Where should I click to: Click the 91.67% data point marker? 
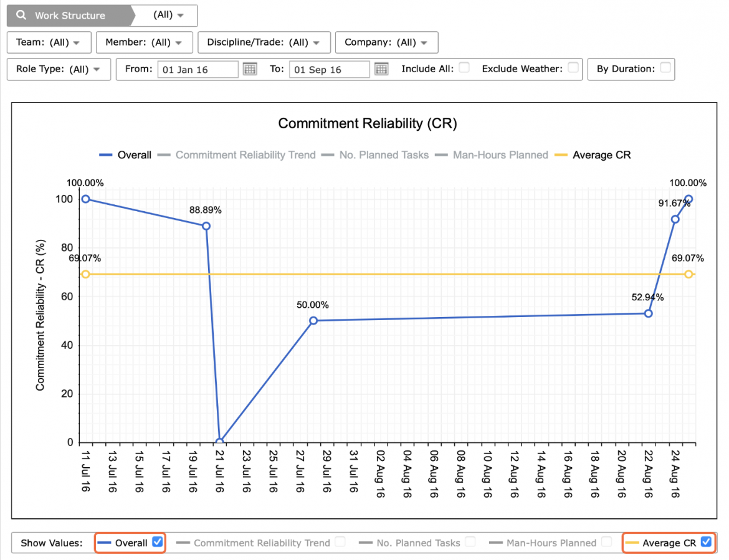tap(675, 219)
